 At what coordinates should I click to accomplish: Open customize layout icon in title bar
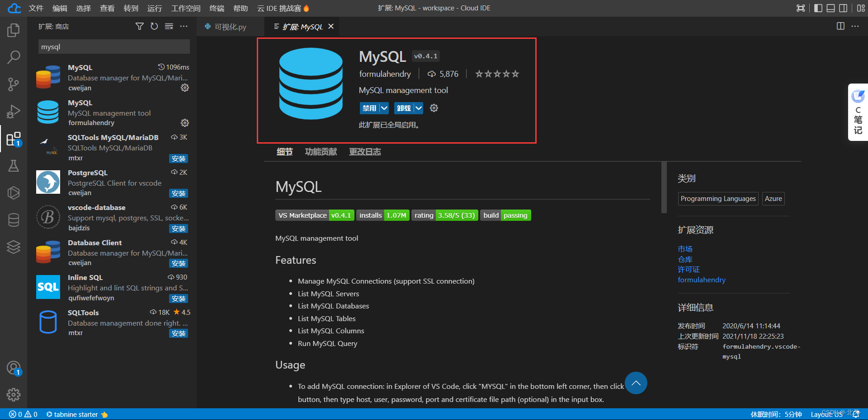pyautogui.click(x=861, y=8)
